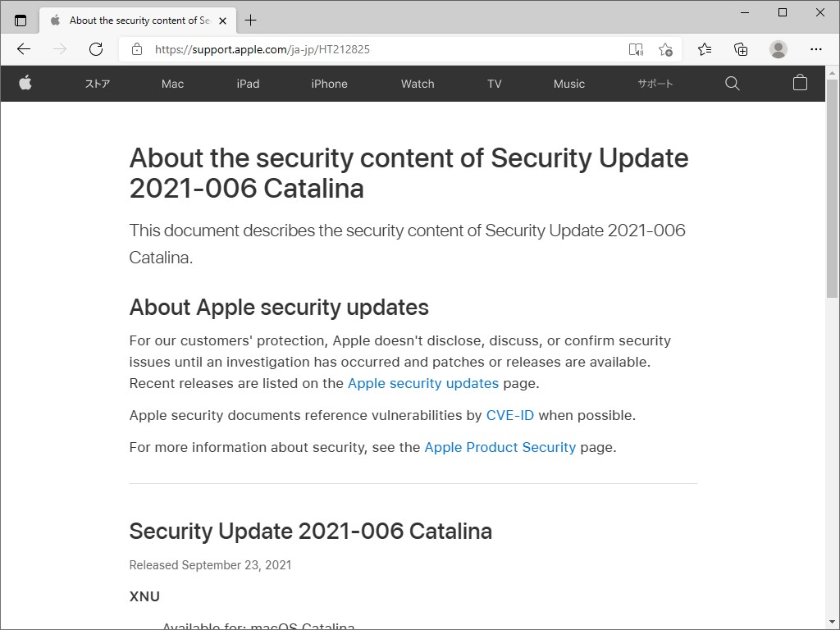Screen dimensions: 840x630
Task: View site information via the lock icon
Action: (x=136, y=49)
